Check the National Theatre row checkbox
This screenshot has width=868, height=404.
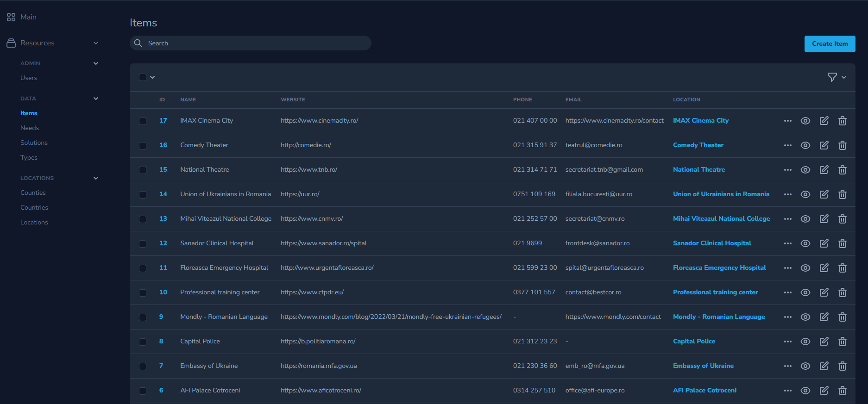[x=143, y=170]
